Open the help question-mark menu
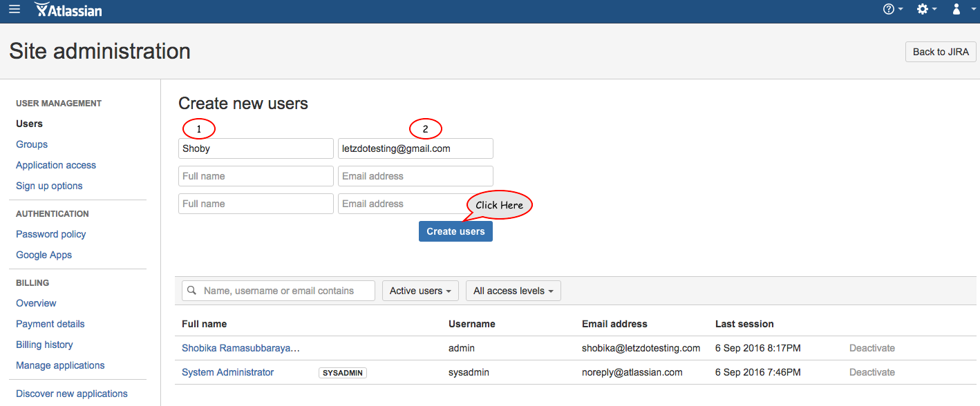 [892, 9]
